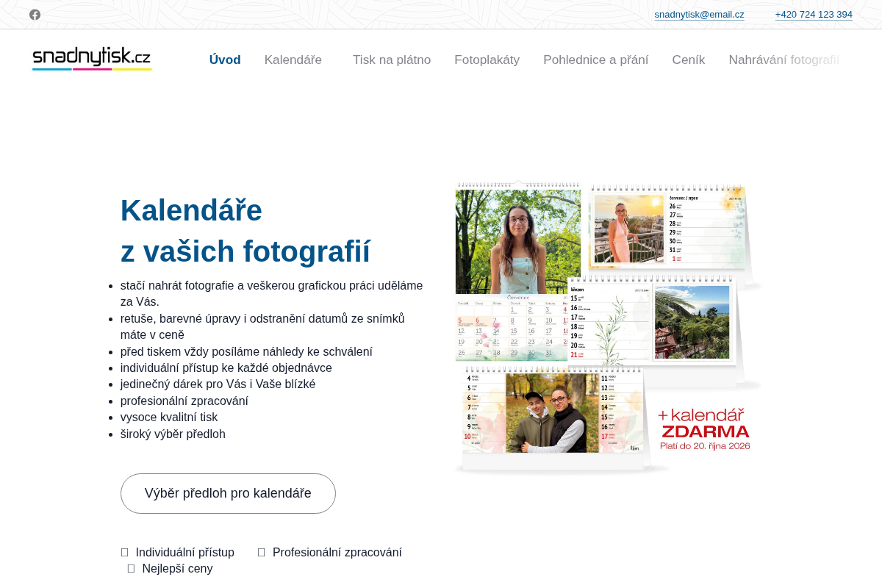
Task: Click the icon beside Profesionální zpracování
Action: click(261, 553)
